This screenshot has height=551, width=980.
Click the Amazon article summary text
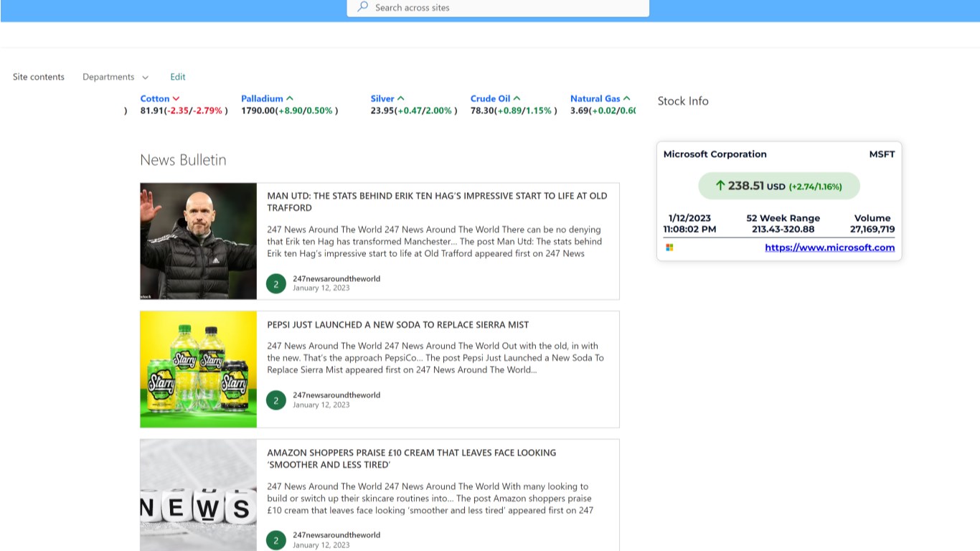coord(430,499)
